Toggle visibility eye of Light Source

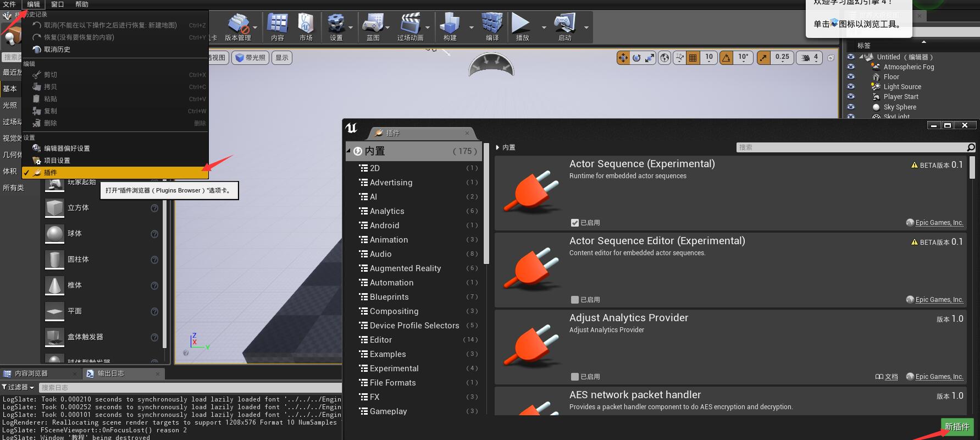(x=851, y=87)
